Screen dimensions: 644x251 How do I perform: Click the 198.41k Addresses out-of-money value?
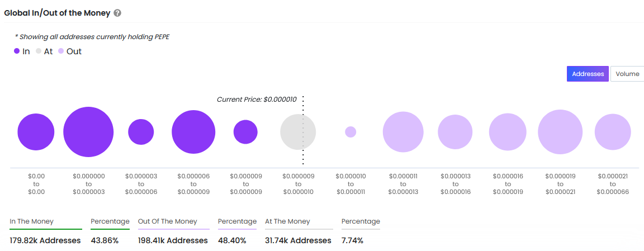(x=173, y=240)
